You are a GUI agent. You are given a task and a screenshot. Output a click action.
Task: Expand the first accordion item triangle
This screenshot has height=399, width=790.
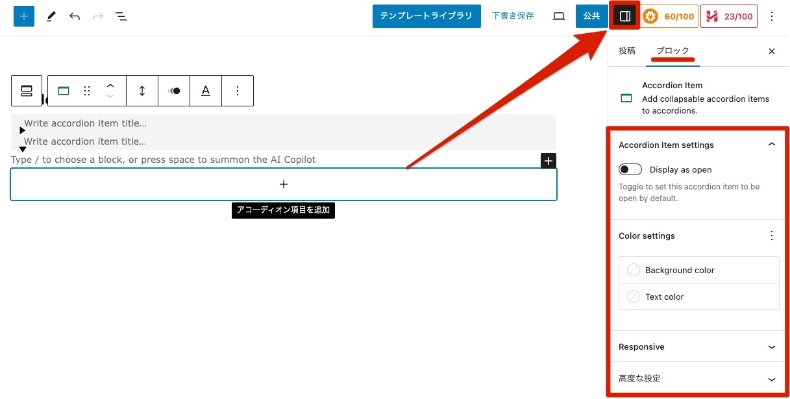(x=22, y=130)
